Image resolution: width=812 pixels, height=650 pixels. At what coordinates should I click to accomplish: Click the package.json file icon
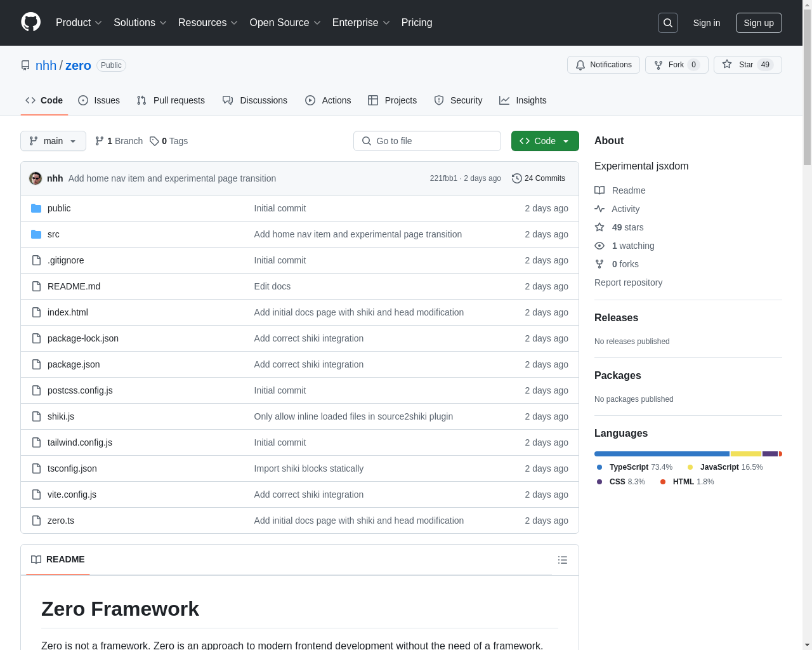pos(36,364)
